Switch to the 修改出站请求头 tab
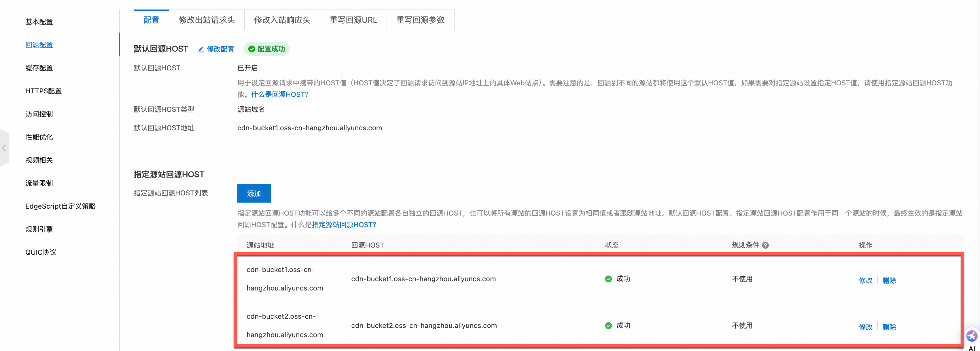The image size is (980, 351). 207,20
